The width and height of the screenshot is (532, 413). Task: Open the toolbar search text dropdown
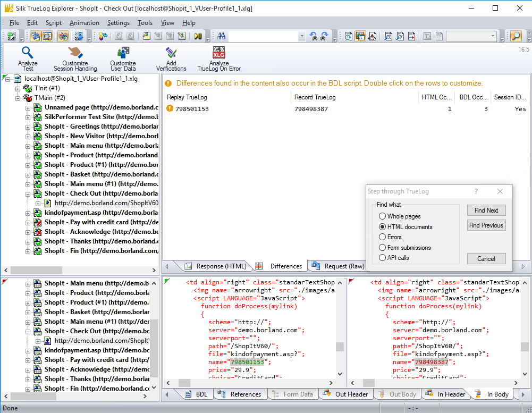(x=302, y=36)
